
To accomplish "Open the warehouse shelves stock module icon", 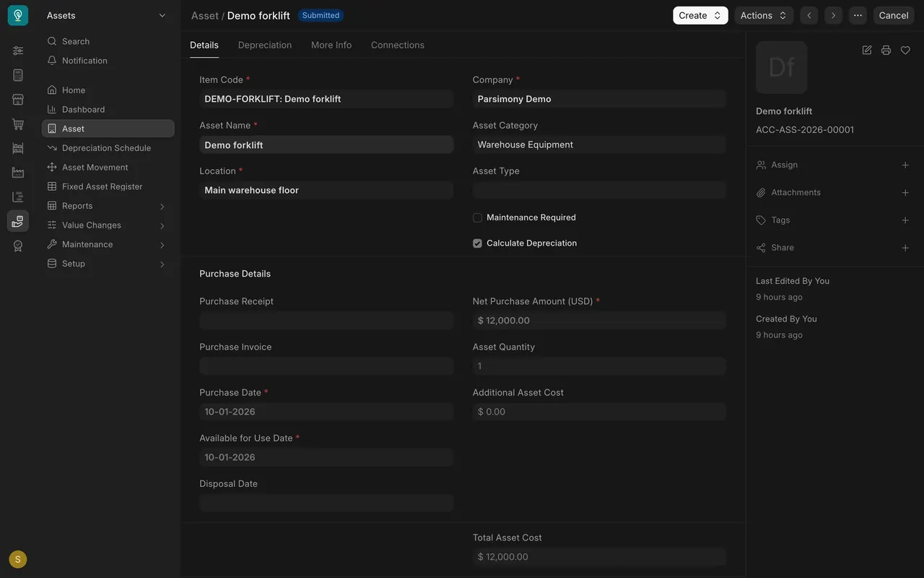I will click(18, 148).
